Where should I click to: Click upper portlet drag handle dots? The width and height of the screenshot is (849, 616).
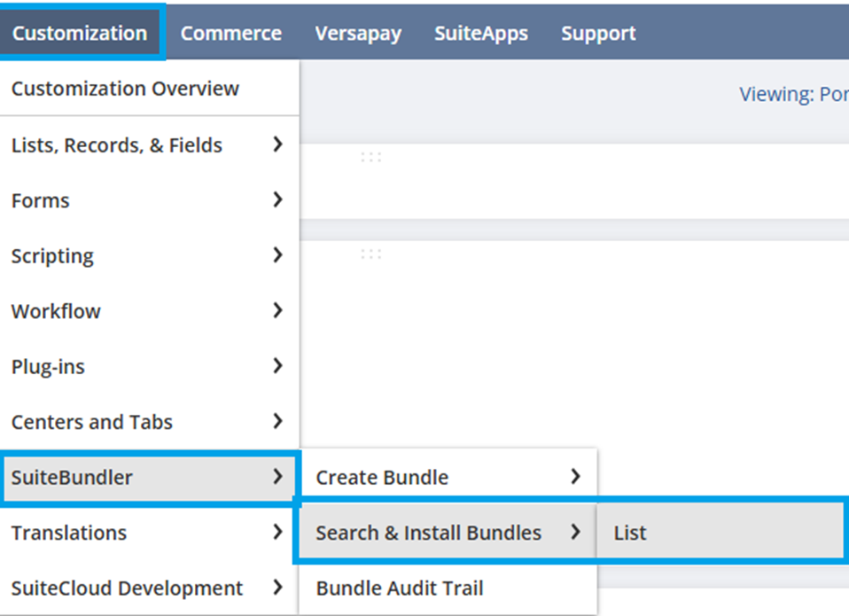(x=371, y=157)
